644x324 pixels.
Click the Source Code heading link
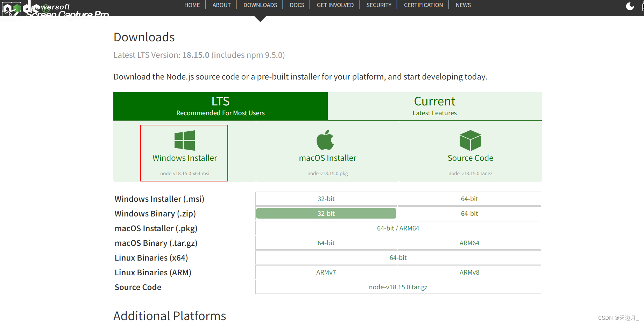470,158
